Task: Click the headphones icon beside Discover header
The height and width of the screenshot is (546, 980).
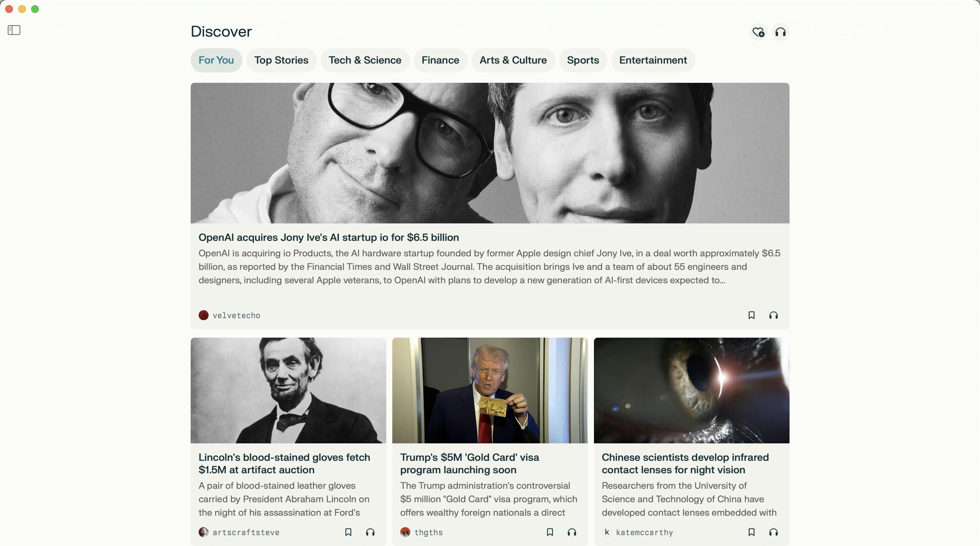Action: click(781, 32)
